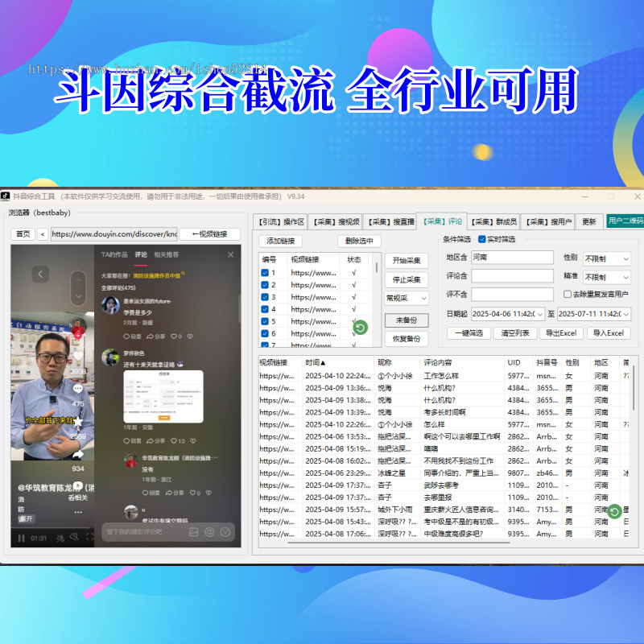Switch to the 【采集】群成员 tab
Viewport: 644px width, 644px height.
(493, 222)
